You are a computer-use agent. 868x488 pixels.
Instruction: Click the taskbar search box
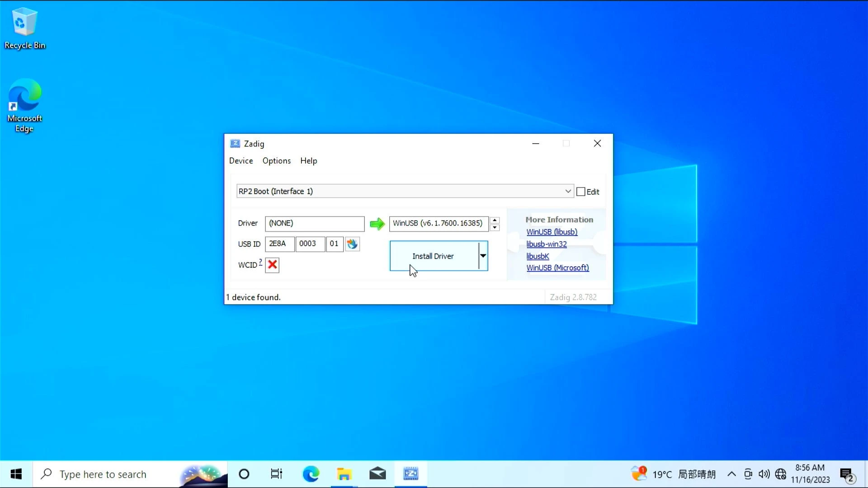(x=130, y=474)
